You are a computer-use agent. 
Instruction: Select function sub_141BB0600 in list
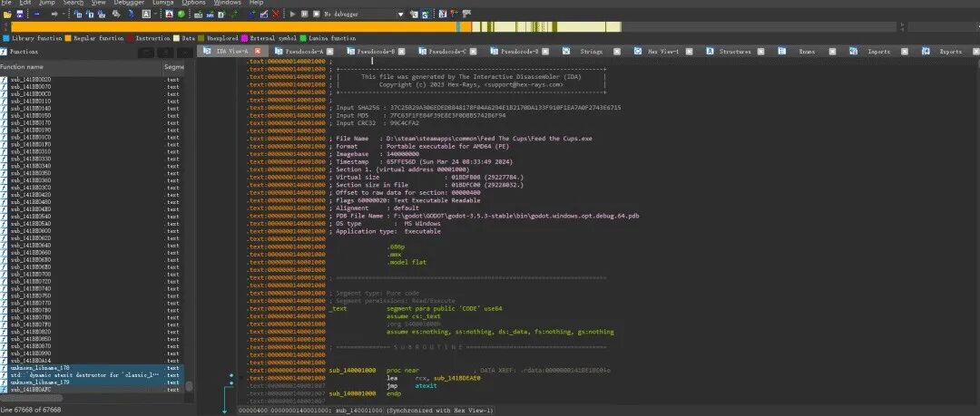93,230
